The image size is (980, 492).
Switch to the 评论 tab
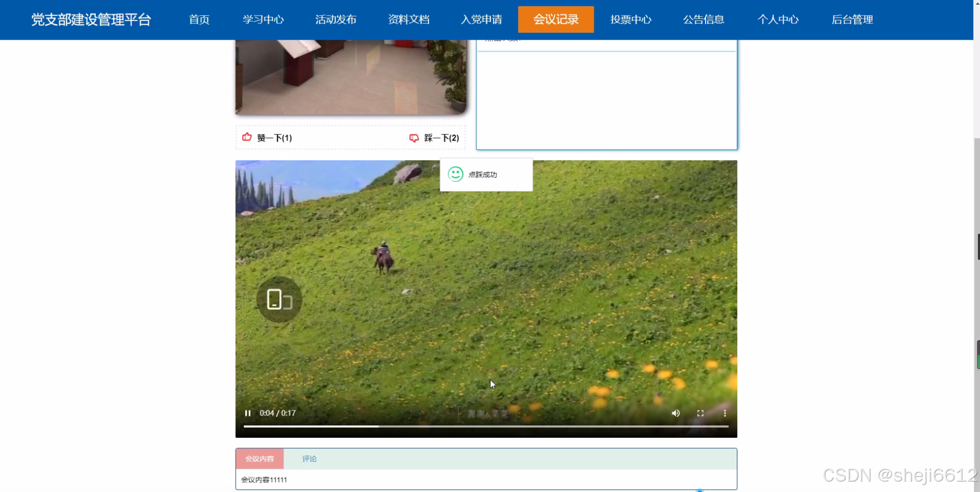[x=309, y=459]
